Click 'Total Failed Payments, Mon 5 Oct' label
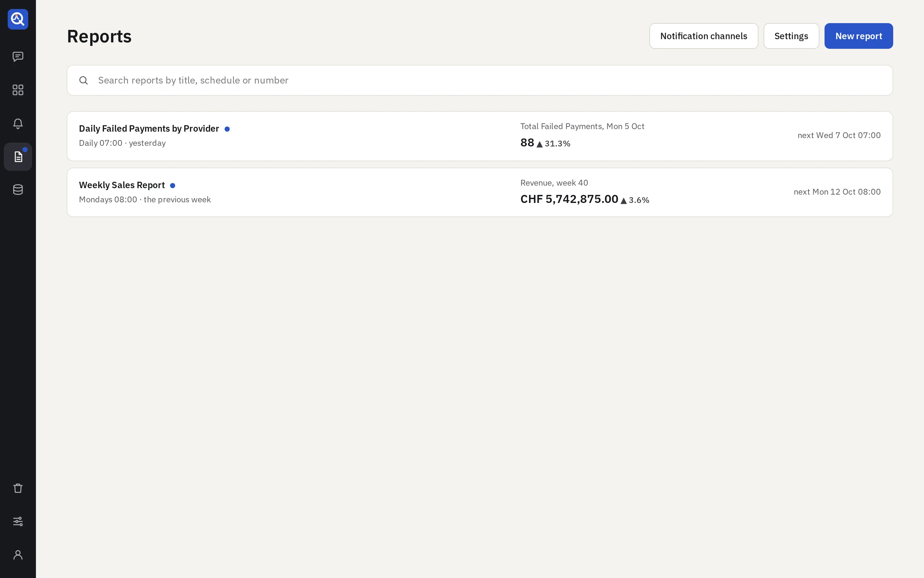The width and height of the screenshot is (924, 578). pyautogui.click(x=582, y=126)
